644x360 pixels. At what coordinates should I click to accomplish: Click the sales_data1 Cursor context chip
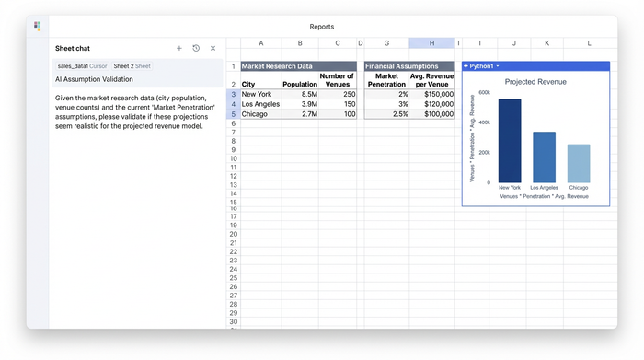click(x=82, y=65)
